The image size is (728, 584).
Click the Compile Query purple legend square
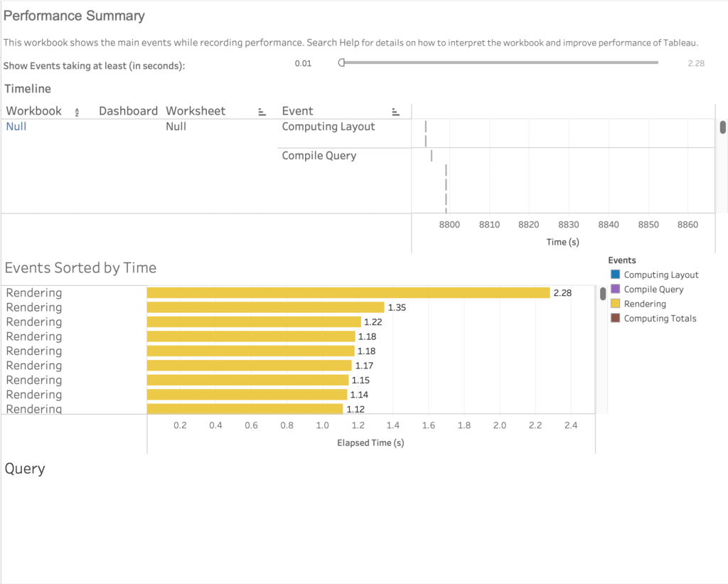(615, 290)
